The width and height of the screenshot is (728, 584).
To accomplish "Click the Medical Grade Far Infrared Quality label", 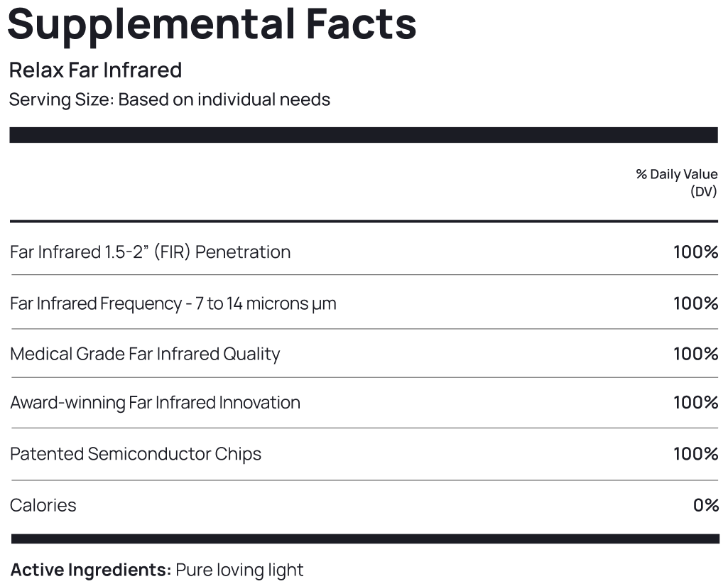I will click(145, 354).
